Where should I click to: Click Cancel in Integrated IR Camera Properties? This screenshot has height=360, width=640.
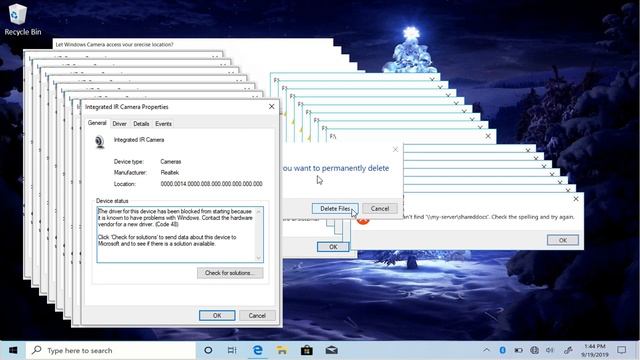point(257,316)
